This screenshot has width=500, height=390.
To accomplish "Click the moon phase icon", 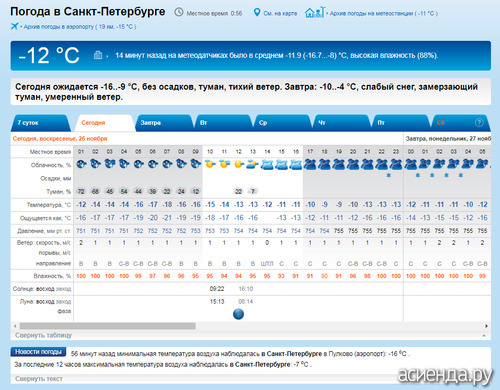I will (x=238, y=314).
